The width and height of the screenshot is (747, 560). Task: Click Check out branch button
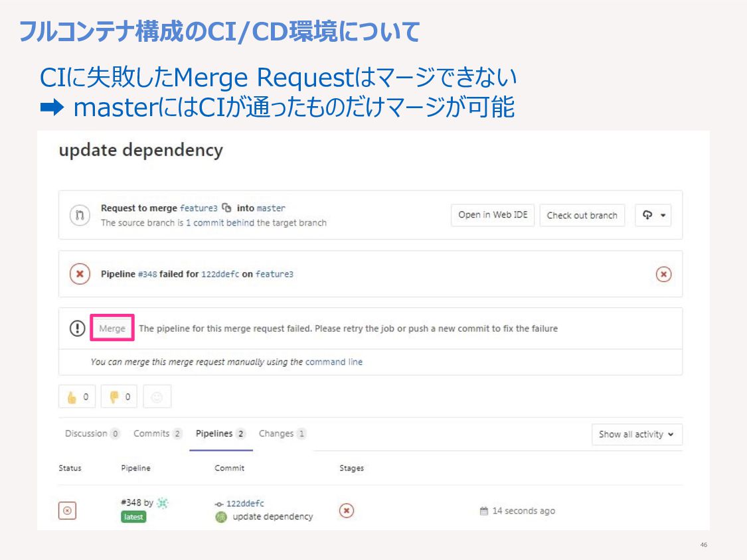(582, 215)
